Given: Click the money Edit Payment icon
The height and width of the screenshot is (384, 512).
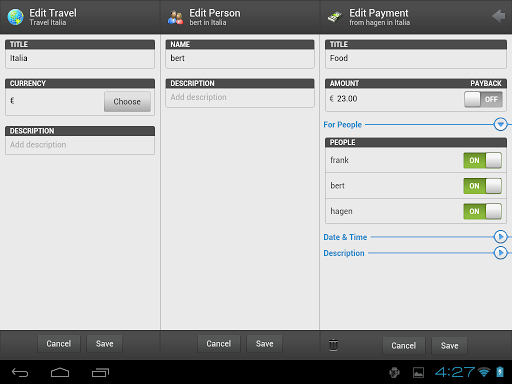Looking at the screenshot, I should [x=335, y=17].
